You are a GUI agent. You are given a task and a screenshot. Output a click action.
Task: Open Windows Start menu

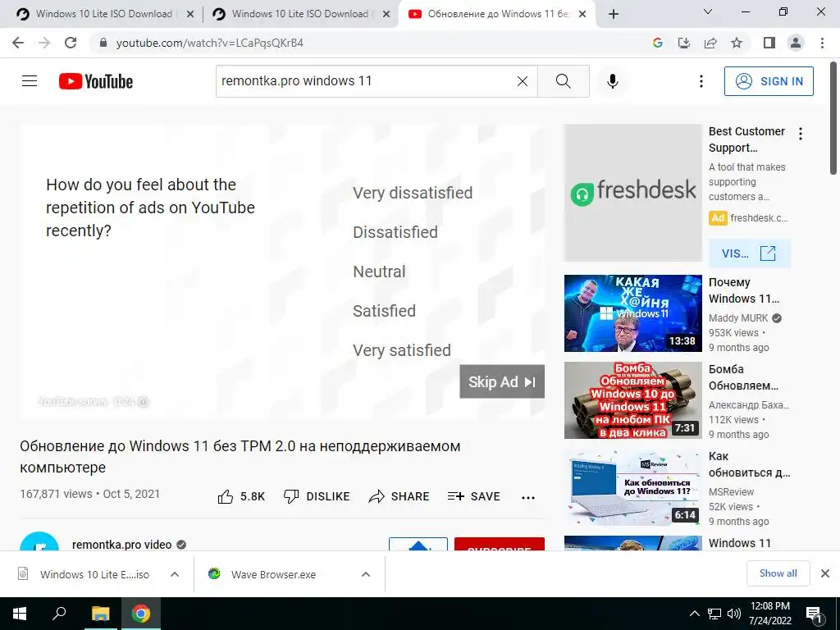[x=20, y=614]
